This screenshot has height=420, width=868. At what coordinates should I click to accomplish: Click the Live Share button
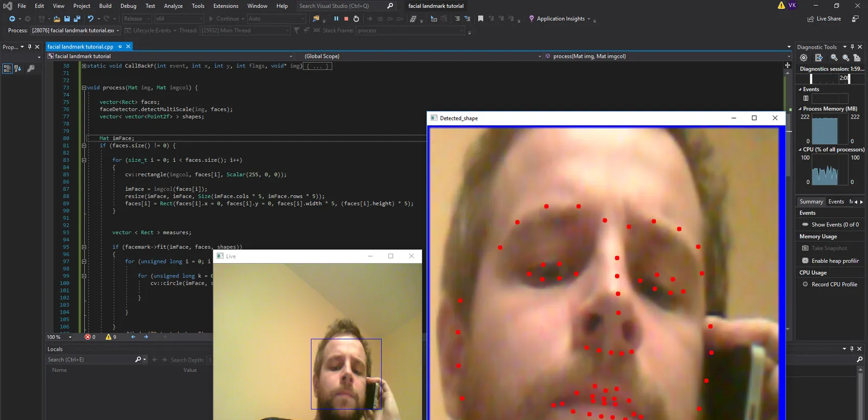tap(824, 18)
